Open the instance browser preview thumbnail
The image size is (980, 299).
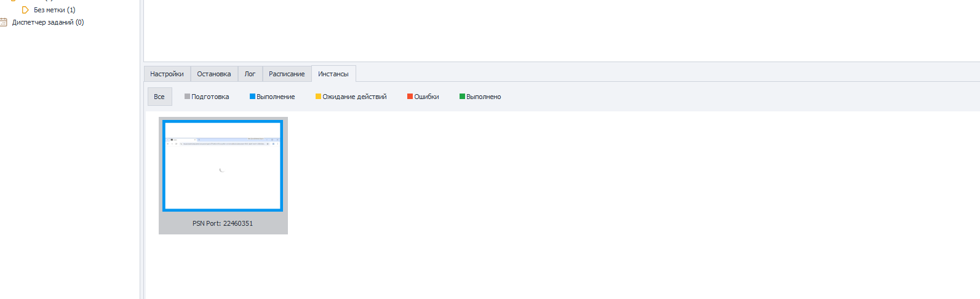[223, 166]
